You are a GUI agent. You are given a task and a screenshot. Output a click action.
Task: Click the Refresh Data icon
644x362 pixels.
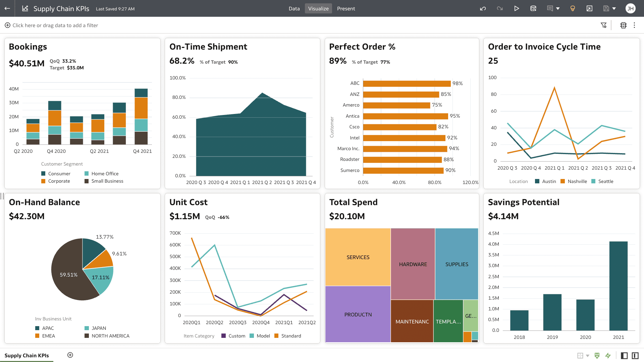click(x=533, y=8)
